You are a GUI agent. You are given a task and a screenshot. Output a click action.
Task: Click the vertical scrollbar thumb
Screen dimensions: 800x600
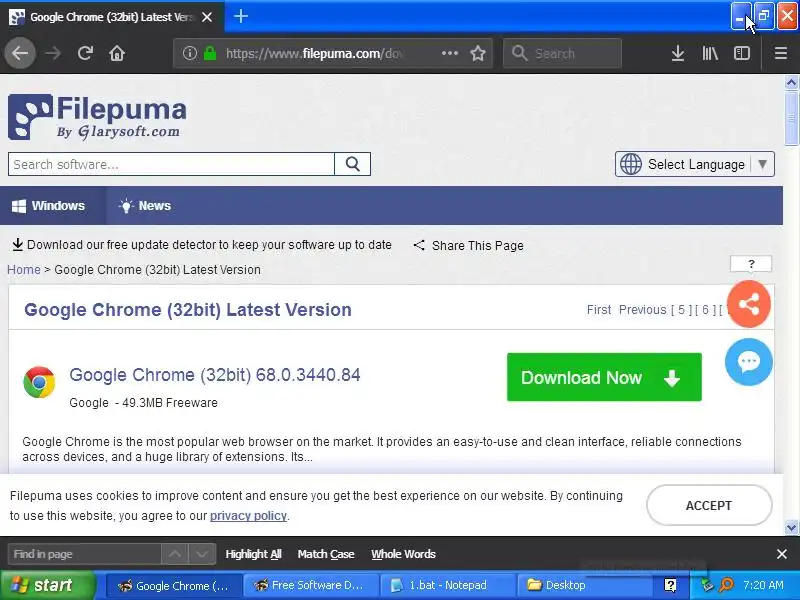(x=791, y=118)
